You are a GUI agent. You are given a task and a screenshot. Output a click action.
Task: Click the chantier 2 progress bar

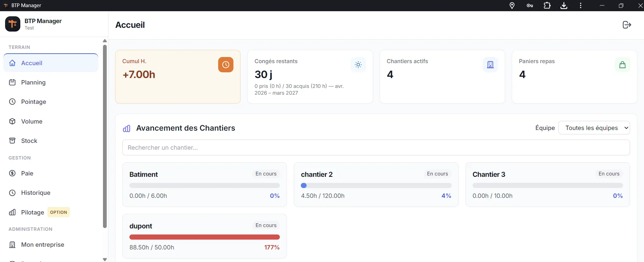tap(376, 185)
